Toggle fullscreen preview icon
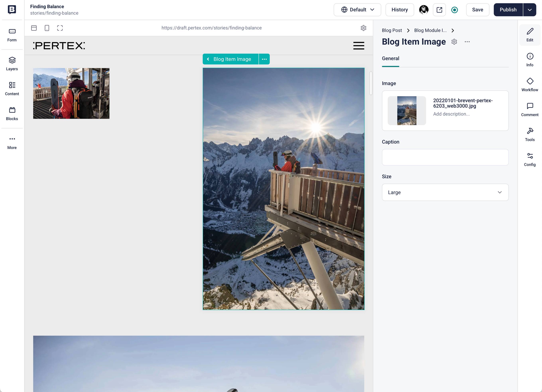Image resolution: width=542 pixels, height=392 pixels. click(60, 28)
